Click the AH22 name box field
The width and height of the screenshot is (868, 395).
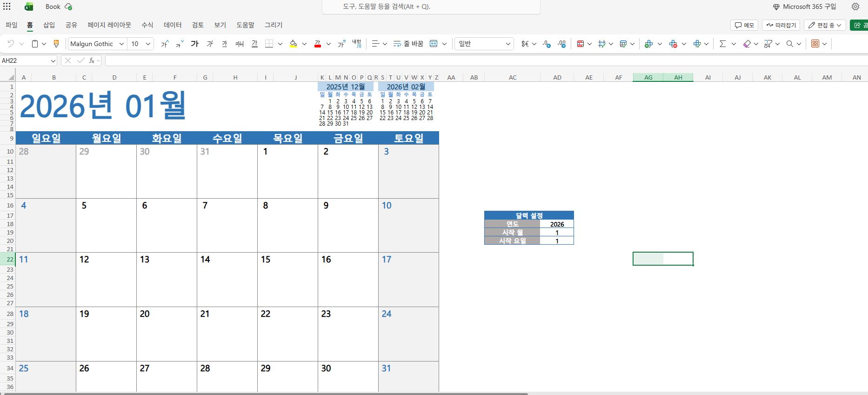pos(25,60)
